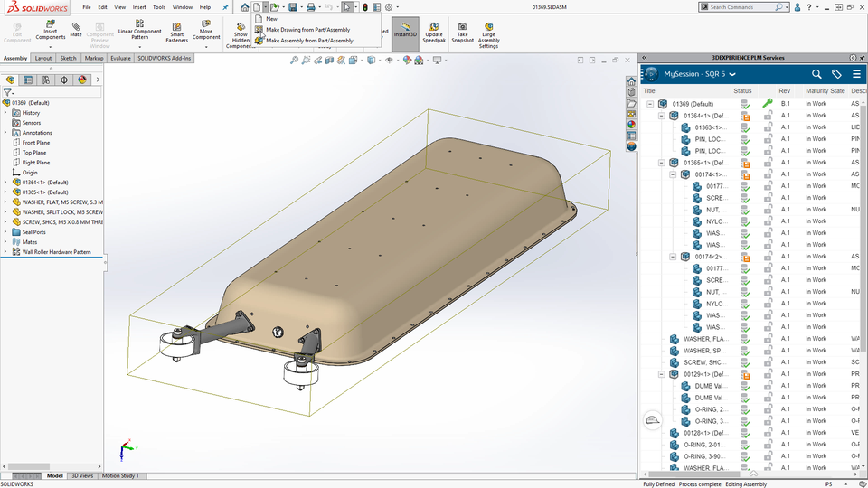Click the Edit Appearance color ball icon

[x=408, y=60]
